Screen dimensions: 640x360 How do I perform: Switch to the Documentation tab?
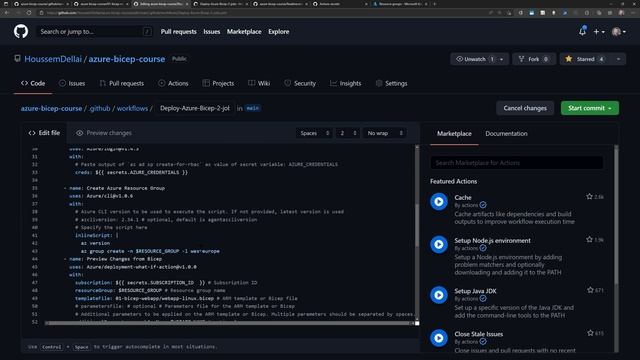pos(506,133)
